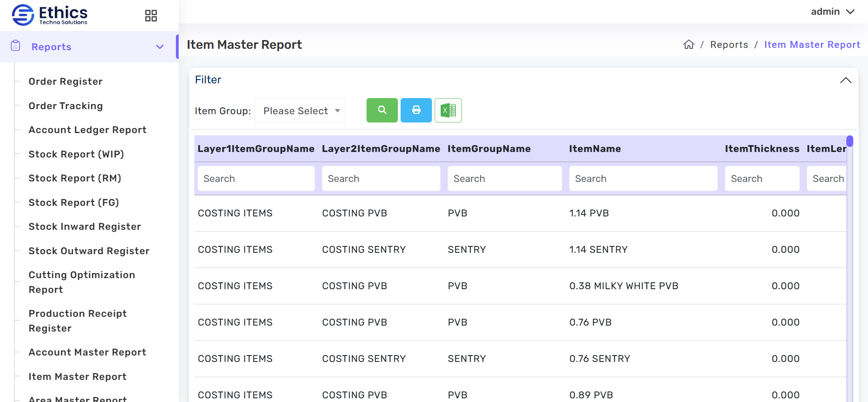This screenshot has width=868, height=402.
Task: Go to Account Ledger Report
Action: pyautogui.click(x=87, y=130)
